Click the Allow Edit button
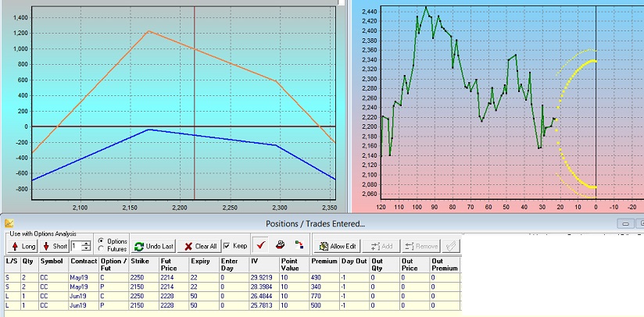The height and width of the screenshot is (317, 644). pyautogui.click(x=339, y=246)
